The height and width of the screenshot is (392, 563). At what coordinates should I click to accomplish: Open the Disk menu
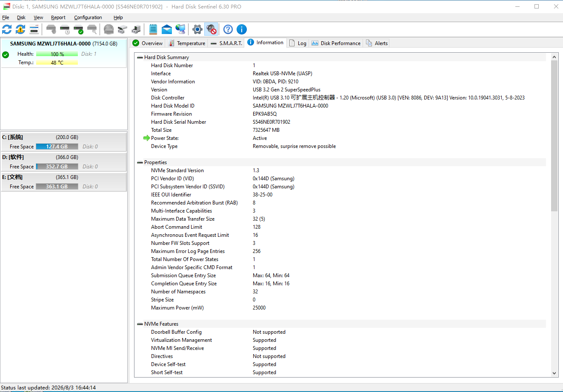(x=21, y=17)
